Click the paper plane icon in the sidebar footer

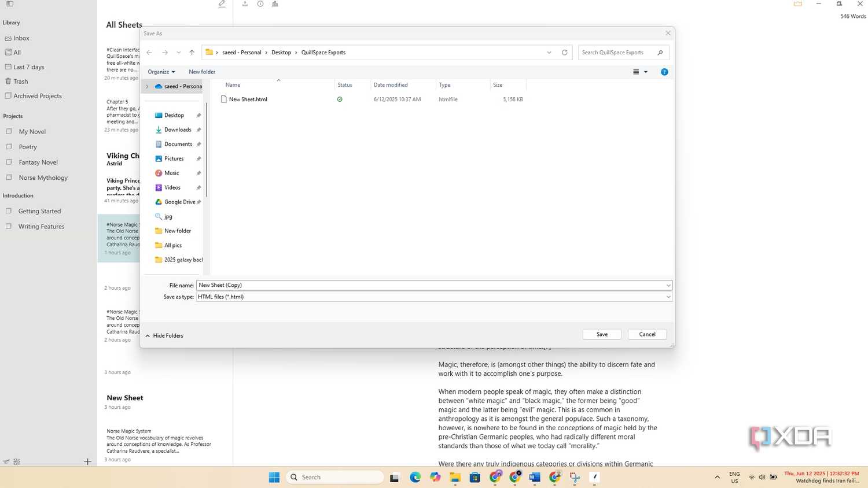point(6,461)
